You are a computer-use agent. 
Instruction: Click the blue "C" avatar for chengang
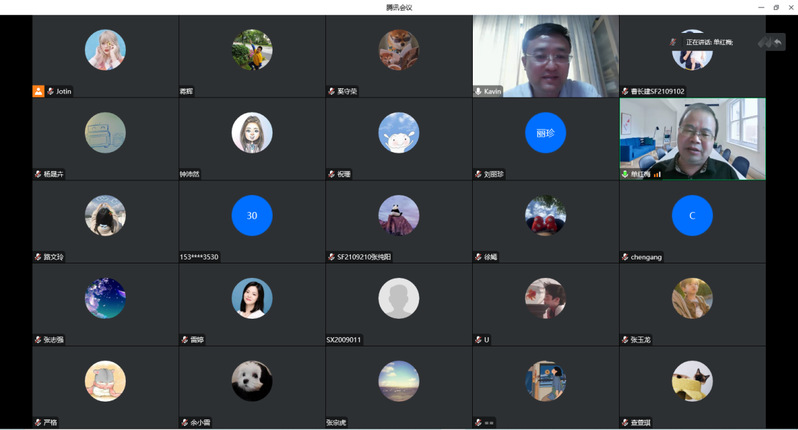[x=692, y=215]
